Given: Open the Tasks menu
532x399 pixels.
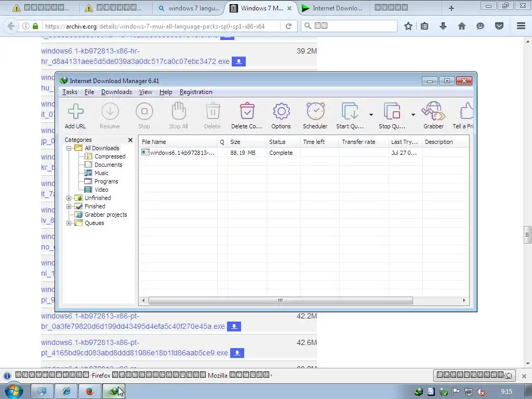Looking at the screenshot, I should click(70, 92).
